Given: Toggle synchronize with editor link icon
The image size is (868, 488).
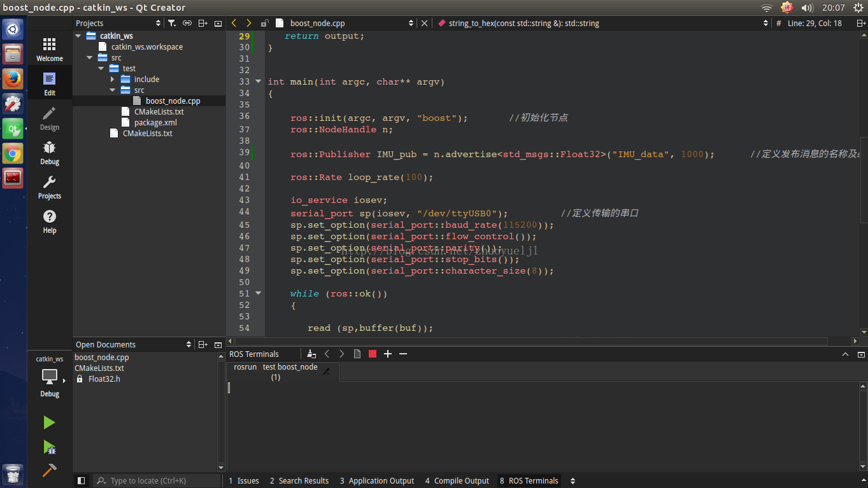Looking at the screenshot, I should (x=187, y=23).
